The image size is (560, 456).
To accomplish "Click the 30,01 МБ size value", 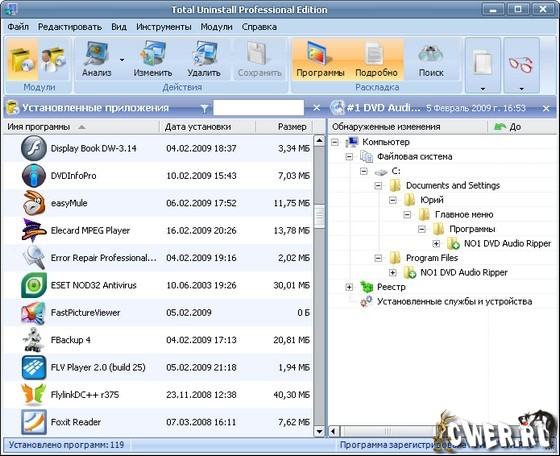I will point(291,285).
